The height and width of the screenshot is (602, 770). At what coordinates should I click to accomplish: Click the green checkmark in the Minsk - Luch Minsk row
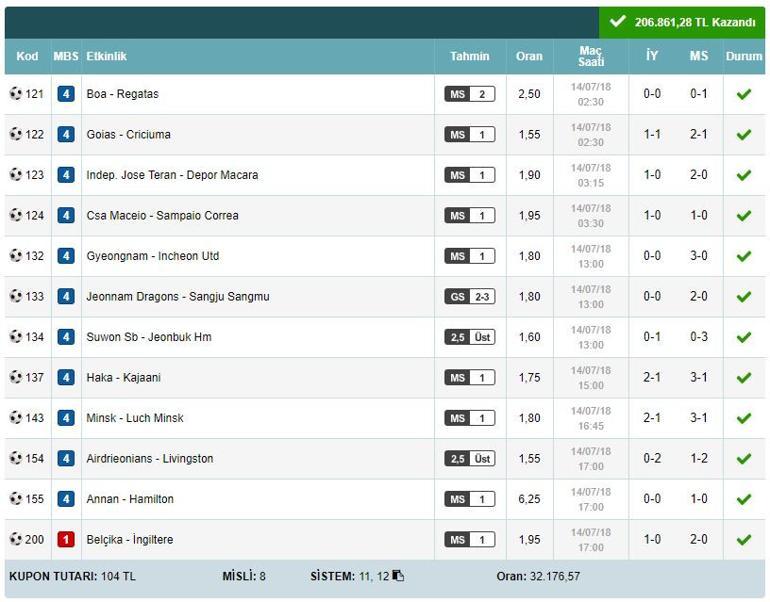743,418
